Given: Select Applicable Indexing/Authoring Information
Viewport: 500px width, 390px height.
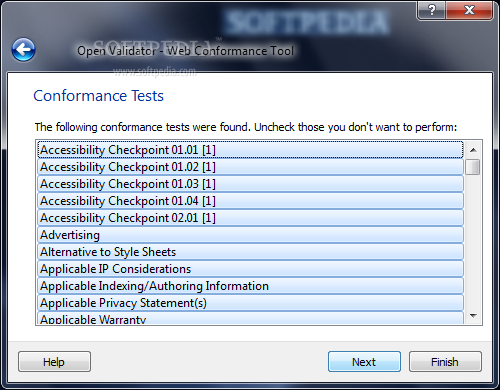Looking at the screenshot, I should (x=250, y=286).
